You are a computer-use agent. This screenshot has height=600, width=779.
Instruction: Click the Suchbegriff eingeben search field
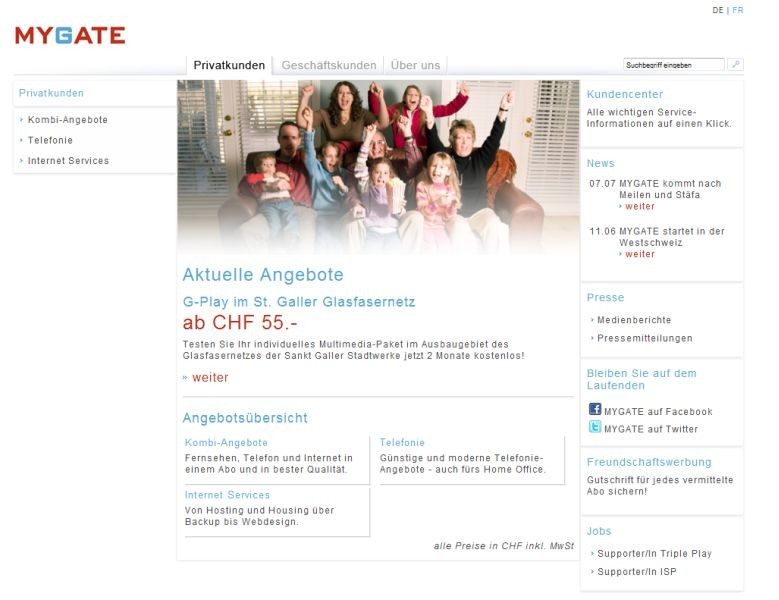(674, 65)
